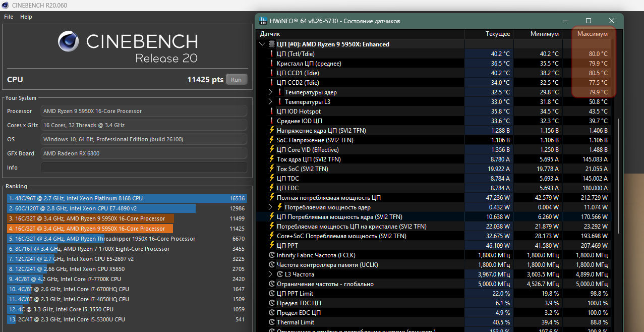Click the CPU chip icon beside ЦП [#0] header
The width and height of the screenshot is (644, 332).
point(272,44)
